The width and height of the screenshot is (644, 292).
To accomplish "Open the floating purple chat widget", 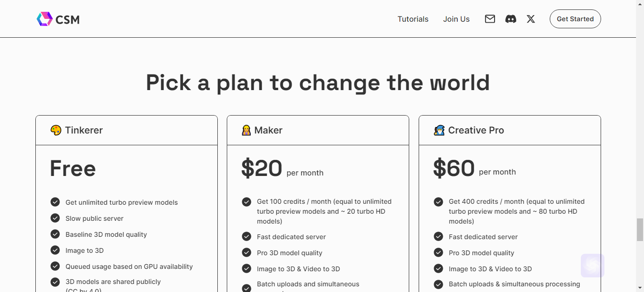I will (x=593, y=266).
